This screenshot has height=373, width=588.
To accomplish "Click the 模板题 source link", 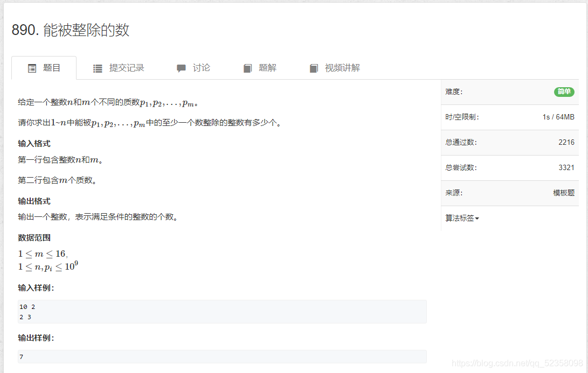I will pyautogui.click(x=564, y=193).
